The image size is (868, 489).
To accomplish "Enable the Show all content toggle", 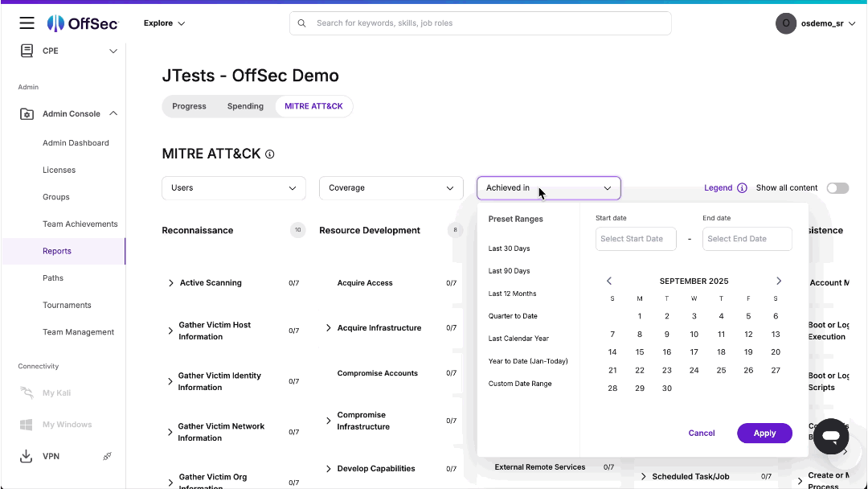I will [x=837, y=187].
